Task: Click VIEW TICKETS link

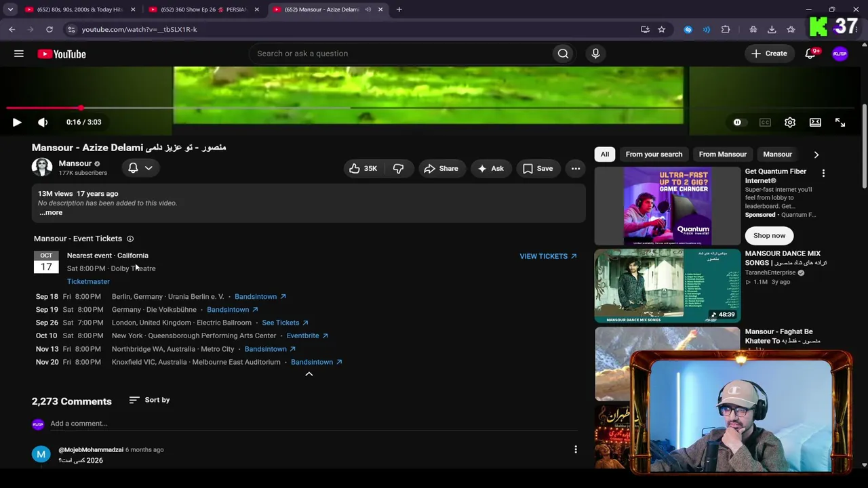Action: 548,256
